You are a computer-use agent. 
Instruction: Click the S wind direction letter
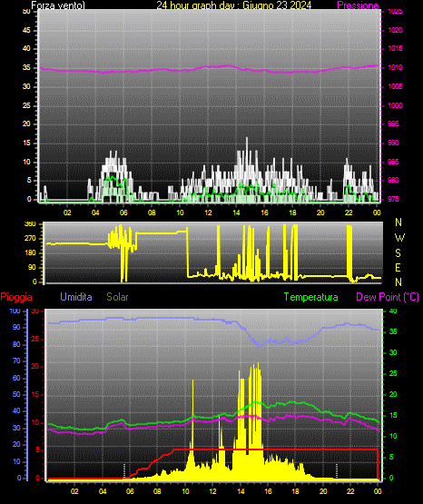[x=398, y=253]
